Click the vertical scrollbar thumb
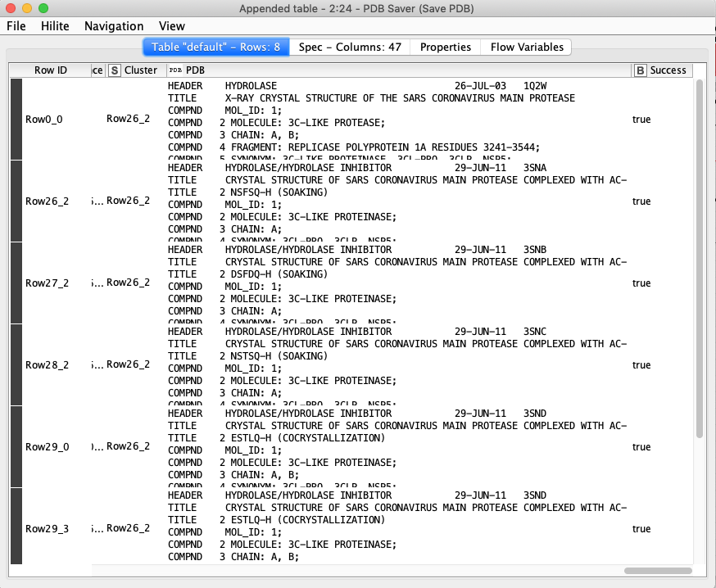This screenshot has height=588, width=716. pos(699,259)
